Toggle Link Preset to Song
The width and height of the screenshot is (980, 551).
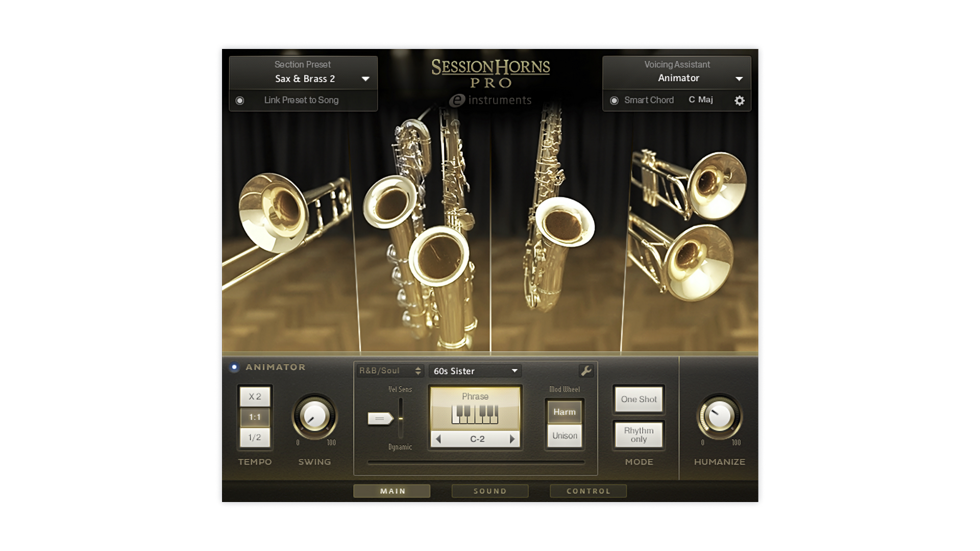[x=240, y=101]
